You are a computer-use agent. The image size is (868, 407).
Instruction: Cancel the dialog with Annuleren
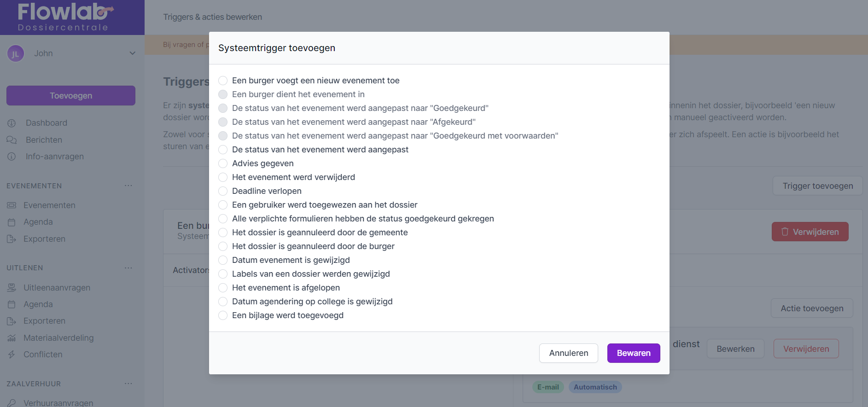coord(569,353)
